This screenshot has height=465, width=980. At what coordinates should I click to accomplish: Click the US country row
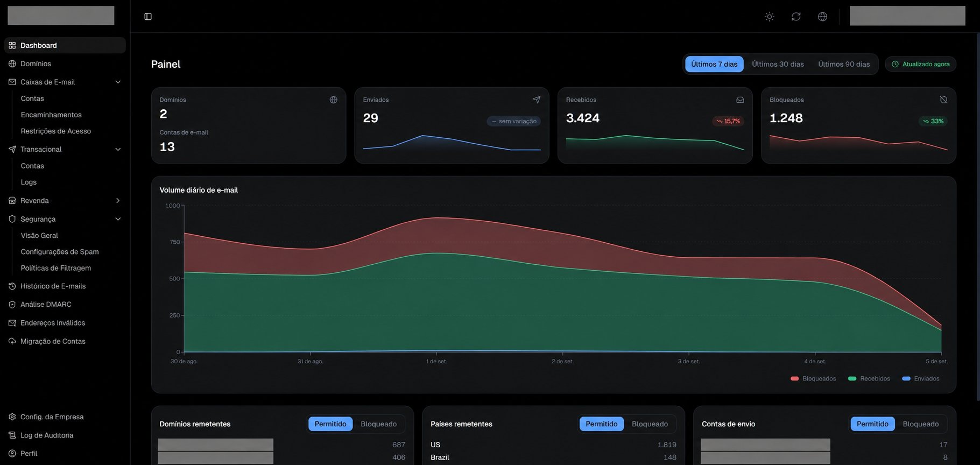553,445
